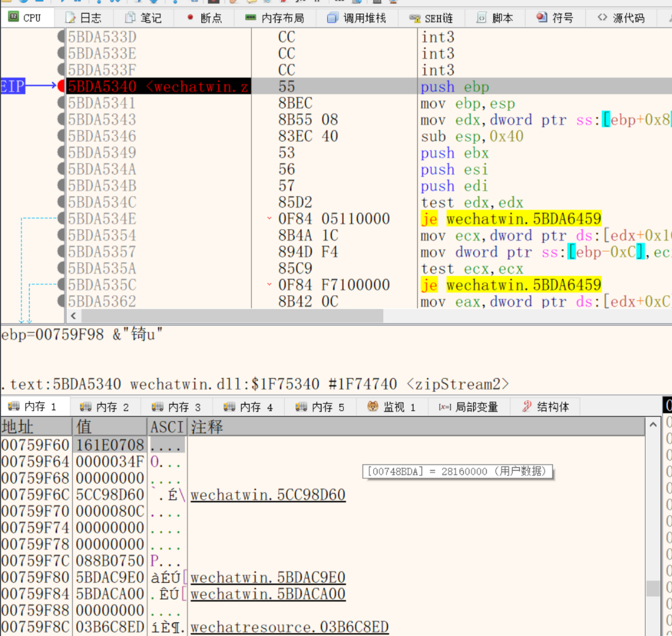Select the test ecx,ecx instruction
This screenshot has height=636, width=672.
[x=472, y=268]
